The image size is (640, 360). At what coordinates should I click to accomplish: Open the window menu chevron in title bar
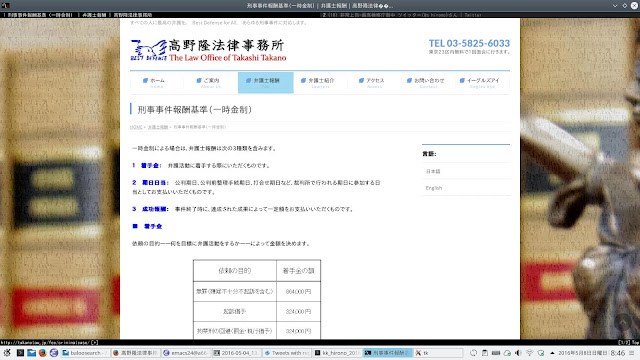click(615, 6)
